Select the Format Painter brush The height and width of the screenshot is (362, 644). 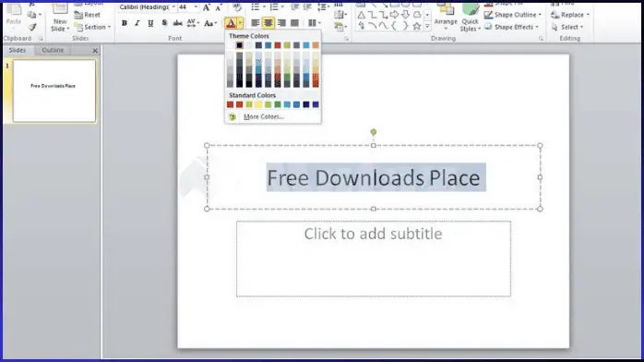point(32,27)
